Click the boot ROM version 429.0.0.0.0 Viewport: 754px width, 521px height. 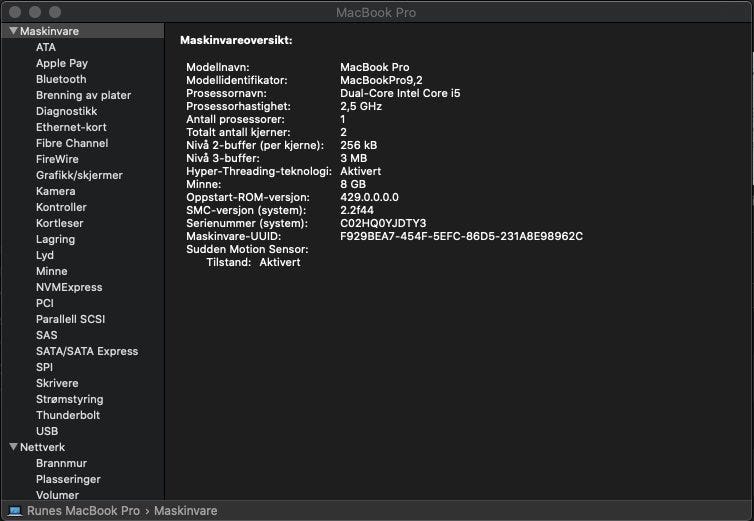tap(369, 197)
